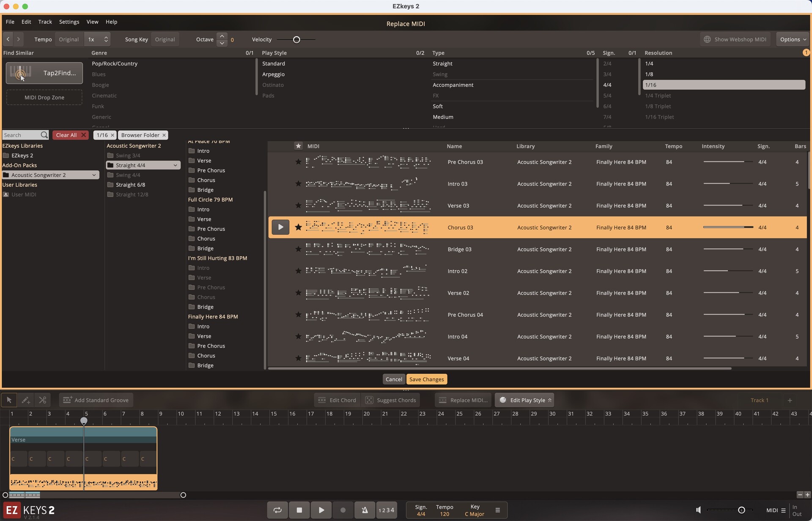Select the pencil draw tool
812x521 pixels.
(x=25, y=400)
